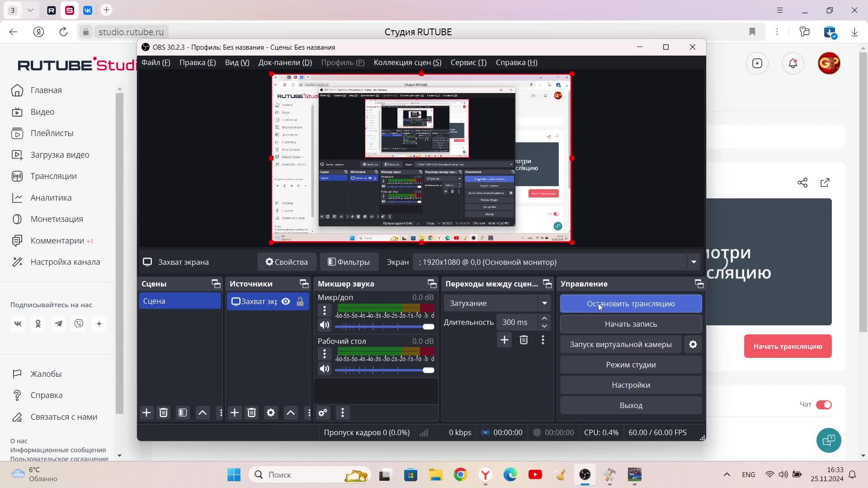Open RUTUBE's VK social link
868x488 pixels.
coord(18,324)
